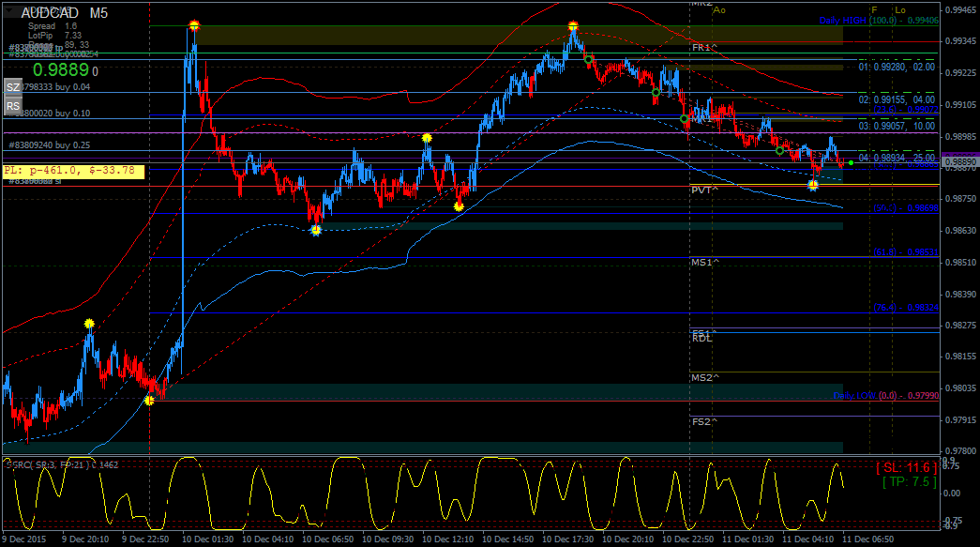Select the (76.4) - 0.98324 Fibonacci label
The image size is (980, 547).
(906, 308)
